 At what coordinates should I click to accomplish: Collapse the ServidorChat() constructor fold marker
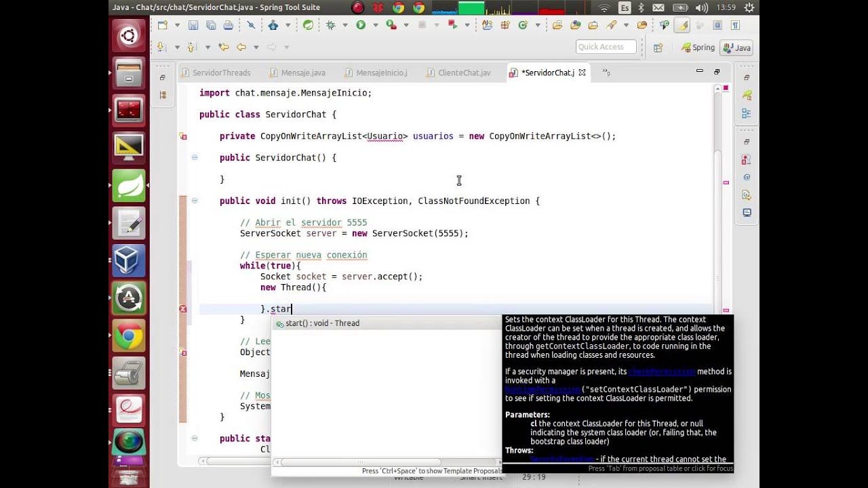(195, 157)
